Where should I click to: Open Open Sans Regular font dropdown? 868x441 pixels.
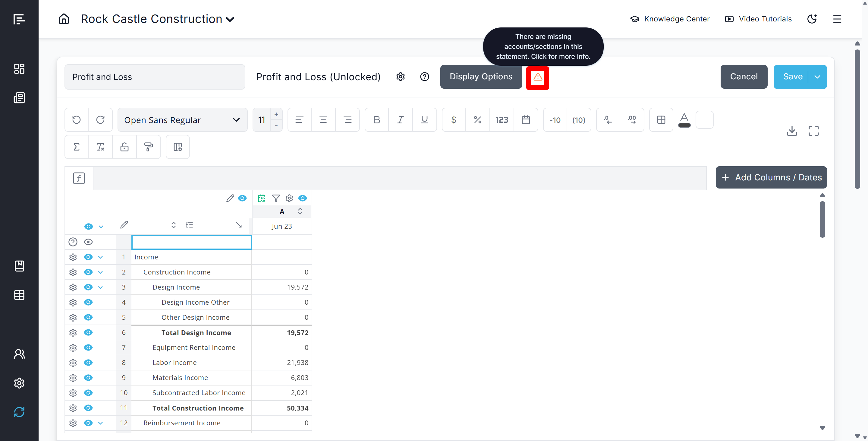182,120
